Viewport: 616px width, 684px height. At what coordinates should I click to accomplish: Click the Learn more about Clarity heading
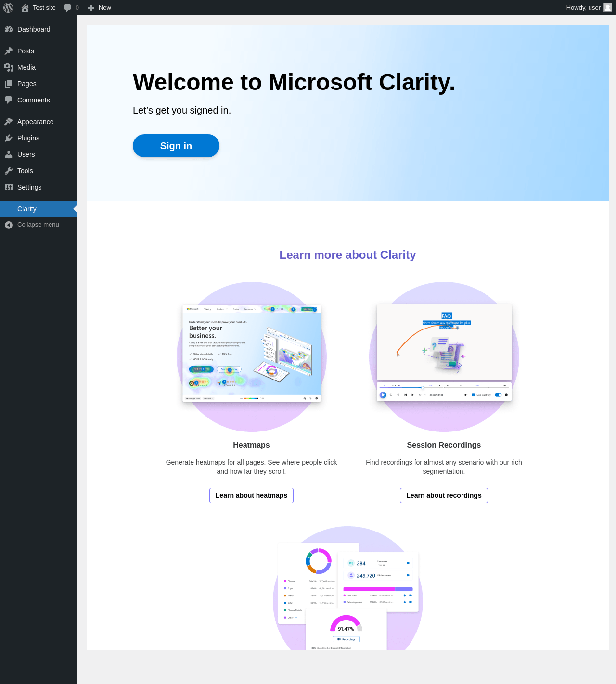347,255
